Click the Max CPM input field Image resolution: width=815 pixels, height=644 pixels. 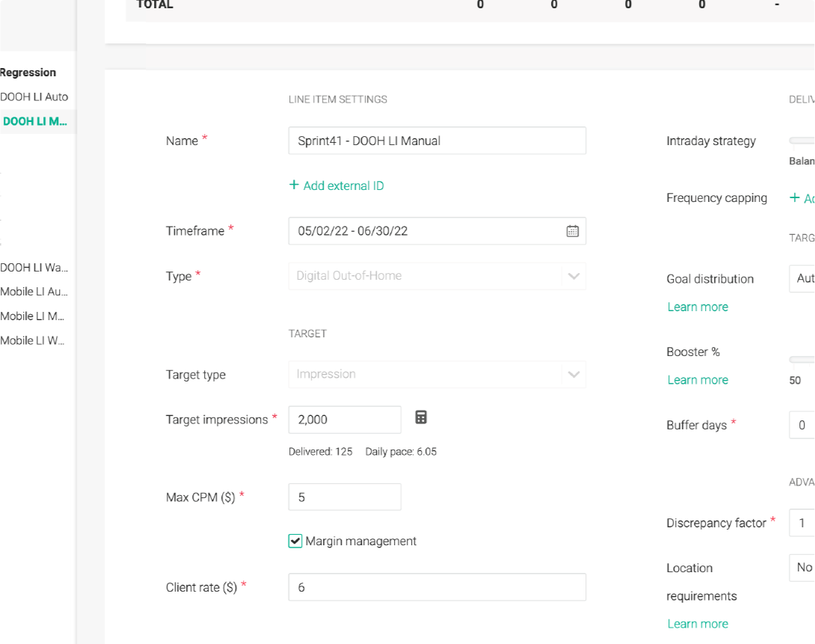tap(345, 497)
